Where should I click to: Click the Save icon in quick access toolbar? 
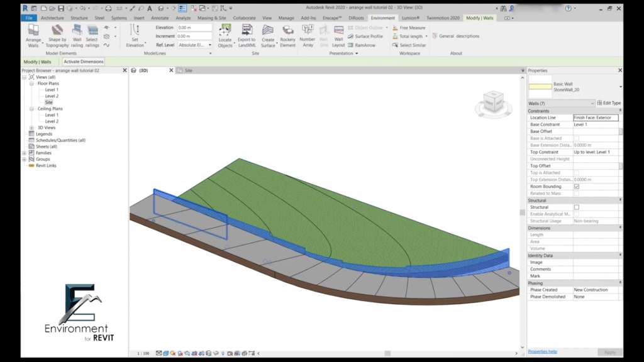(x=61, y=8)
